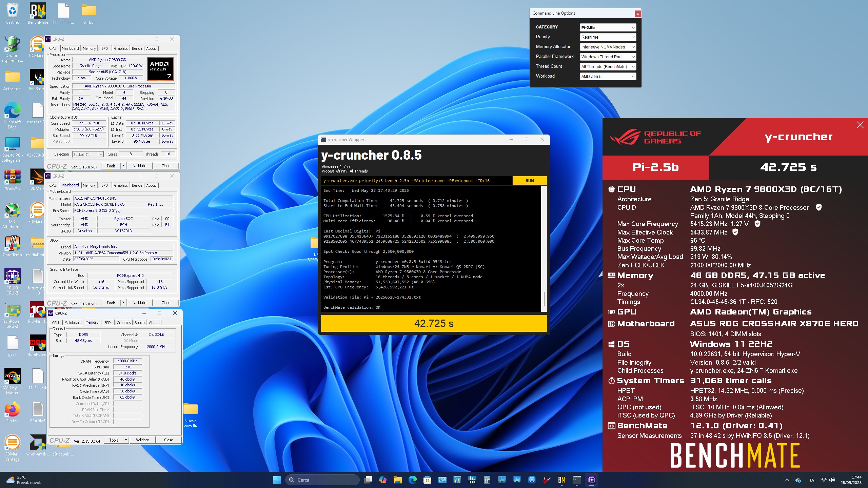This screenshot has height=488, width=868.
Task: Click the verification shield next to CPUID
Action: (818, 207)
